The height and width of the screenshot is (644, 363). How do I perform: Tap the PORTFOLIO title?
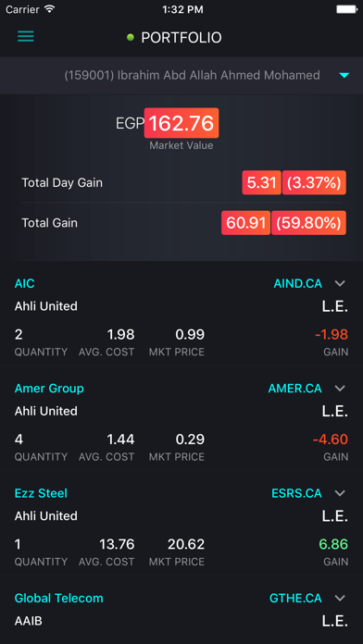pyautogui.click(x=181, y=38)
